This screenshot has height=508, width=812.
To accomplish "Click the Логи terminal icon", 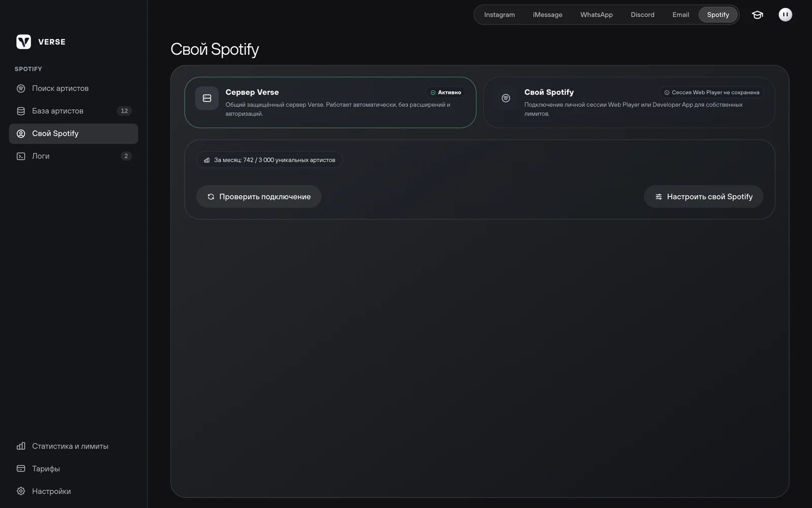I will [21, 156].
